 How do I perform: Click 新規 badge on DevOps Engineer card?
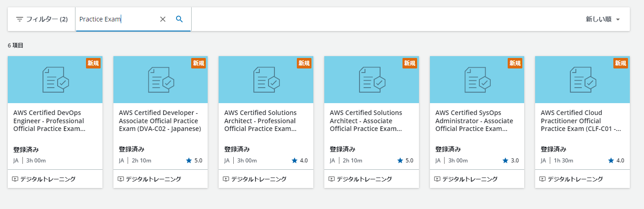(93, 63)
